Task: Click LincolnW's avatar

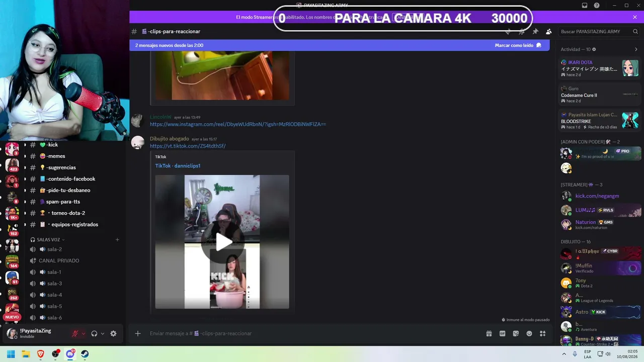Action: (137, 121)
